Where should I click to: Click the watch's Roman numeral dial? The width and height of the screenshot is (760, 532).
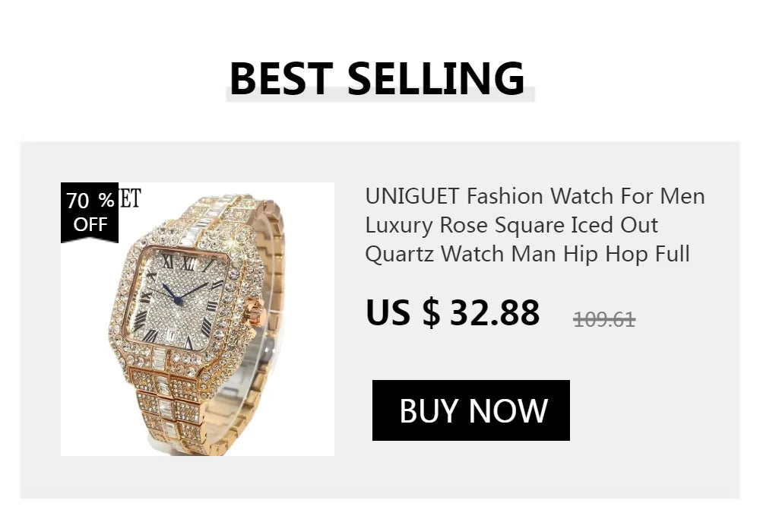tap(175, 302)
